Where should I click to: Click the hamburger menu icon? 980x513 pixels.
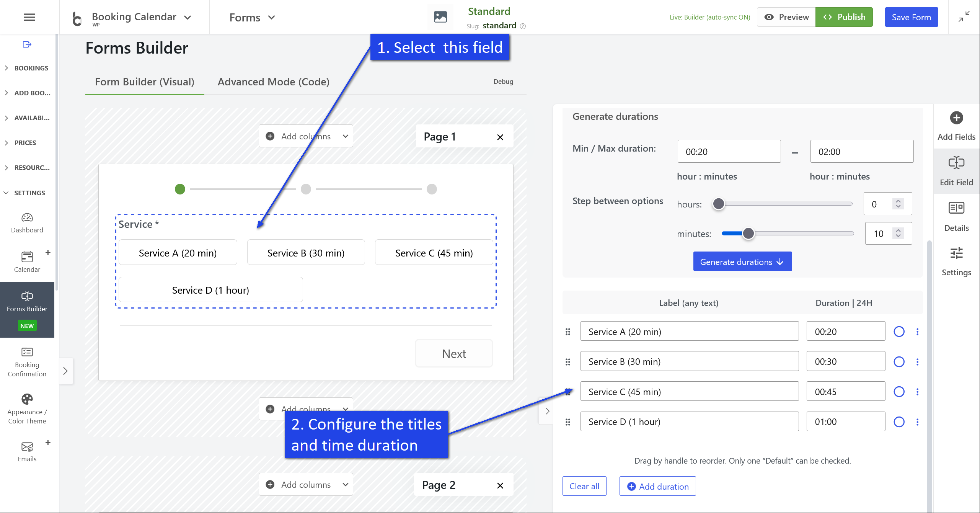coord(29,17)
